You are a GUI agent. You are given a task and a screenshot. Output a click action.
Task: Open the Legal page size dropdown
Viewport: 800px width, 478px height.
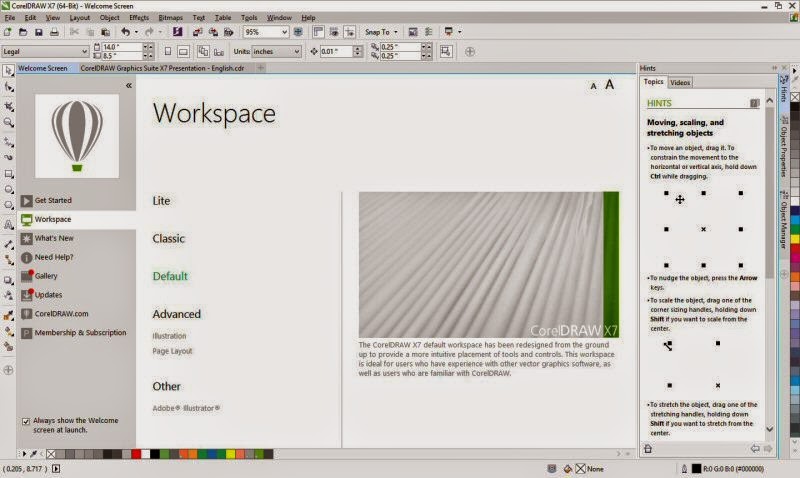click(x=85, y=52)
